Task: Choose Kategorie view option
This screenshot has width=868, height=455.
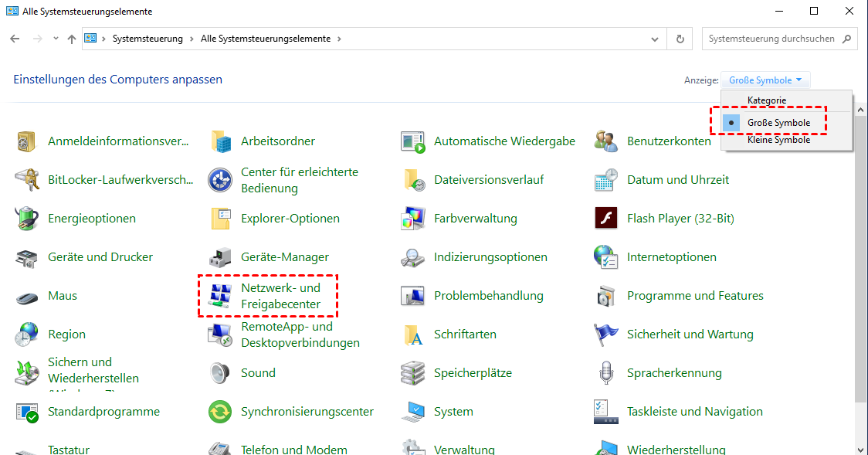Action: click(x=766, y=100)
